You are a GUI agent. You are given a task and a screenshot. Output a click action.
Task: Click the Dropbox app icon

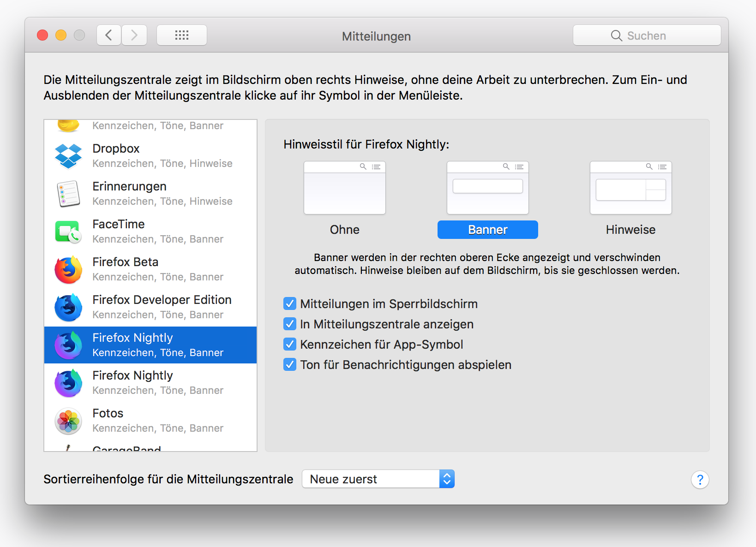68,156
